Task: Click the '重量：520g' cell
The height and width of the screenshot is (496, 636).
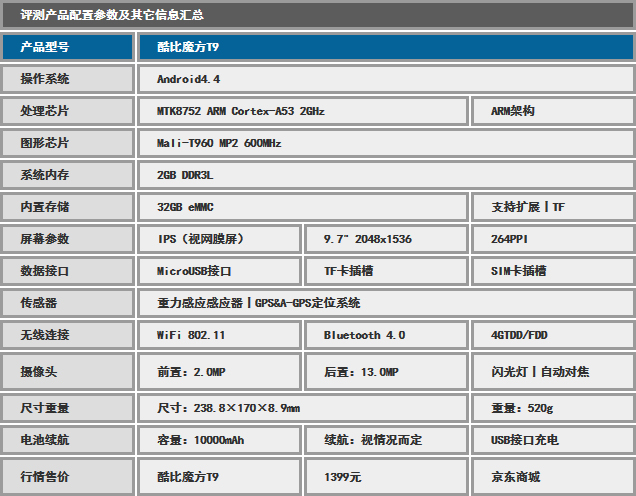Action: (553, 408)
